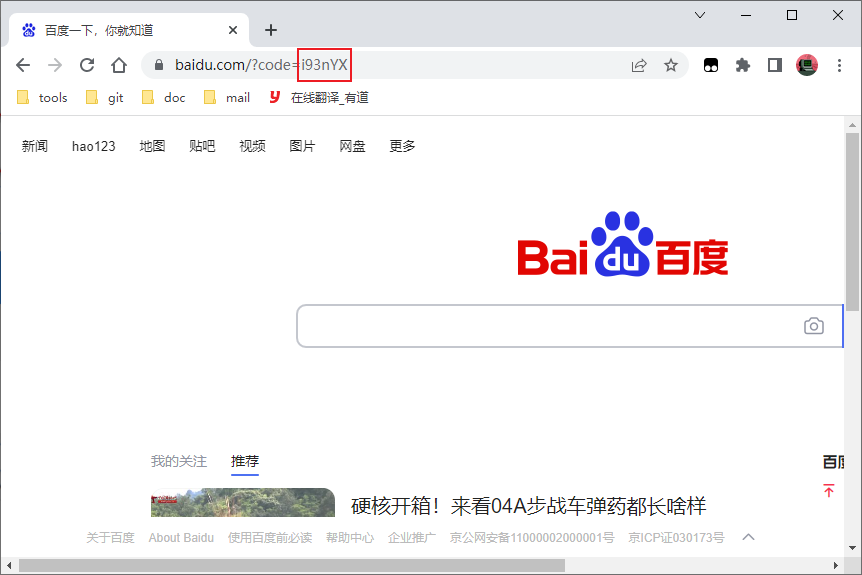Open the doc bookmark folder

pos(163,98)
